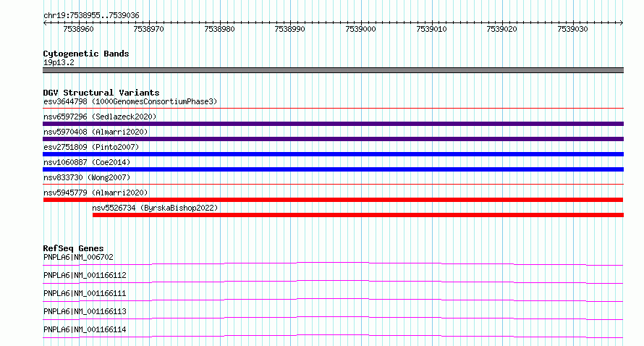Image resolution: width=644 pixels, height=346 pixels.
Task: Click the magenta line of PNPLA6|NM_001166113
Action: click(333, 318)
